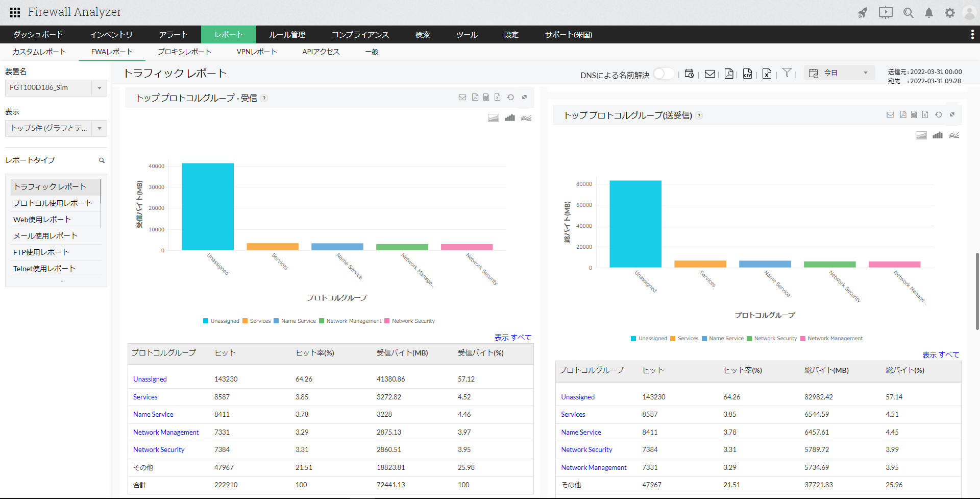Open the notifications bell
The image size is (980, 499).
click(929, 13)
